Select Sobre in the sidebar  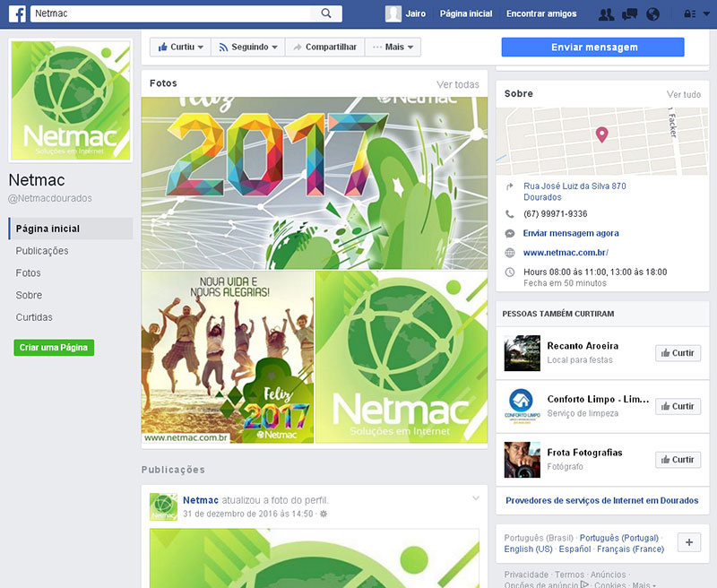click(29, 295)
